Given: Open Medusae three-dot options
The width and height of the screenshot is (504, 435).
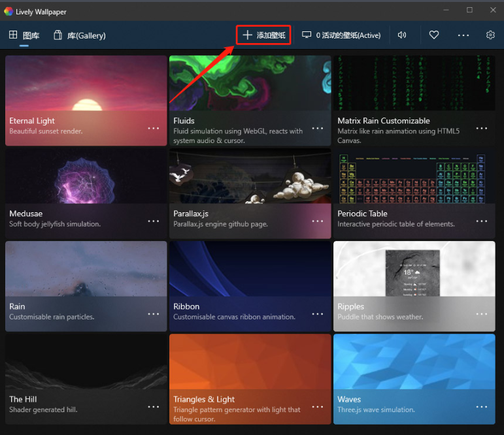Looking at the screenshot, I should 154,221.
